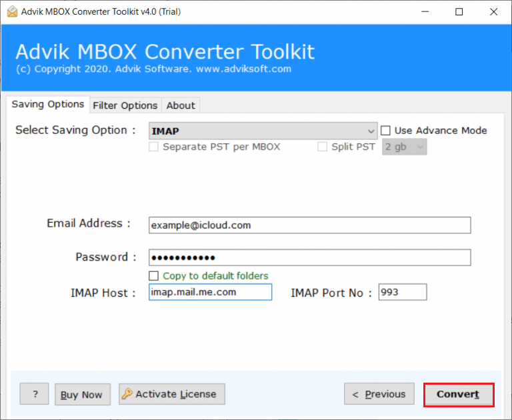
Task: Expand the Select Saving Option IMAP dropdown
Action: point(263,131)
